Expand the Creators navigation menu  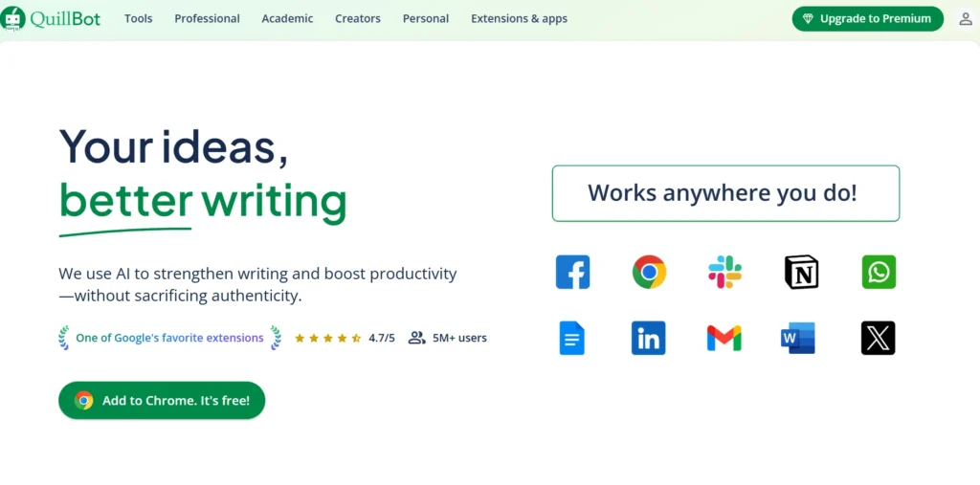tap(358, 18)
